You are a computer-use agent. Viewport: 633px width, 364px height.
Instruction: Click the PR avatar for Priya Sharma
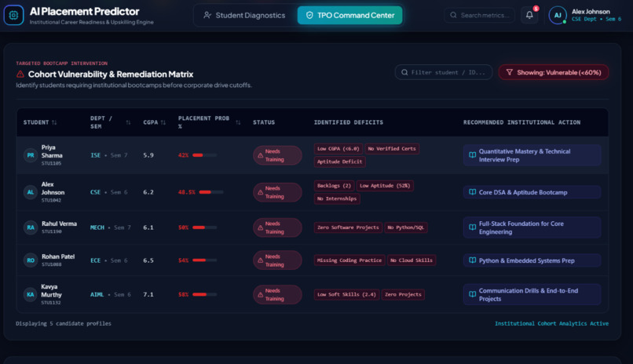pos(31,155)
